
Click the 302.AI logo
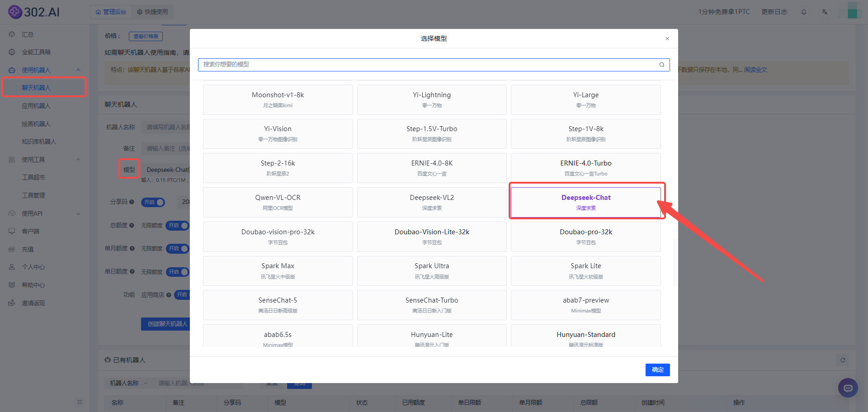click(x=34, y=12)
